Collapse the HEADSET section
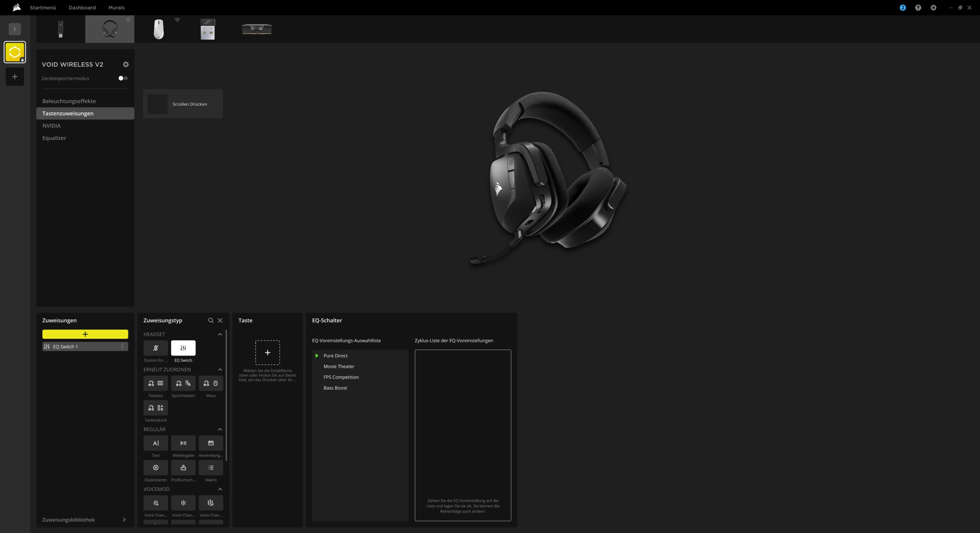This screenshot has width=980, height=533. (220, 334)
